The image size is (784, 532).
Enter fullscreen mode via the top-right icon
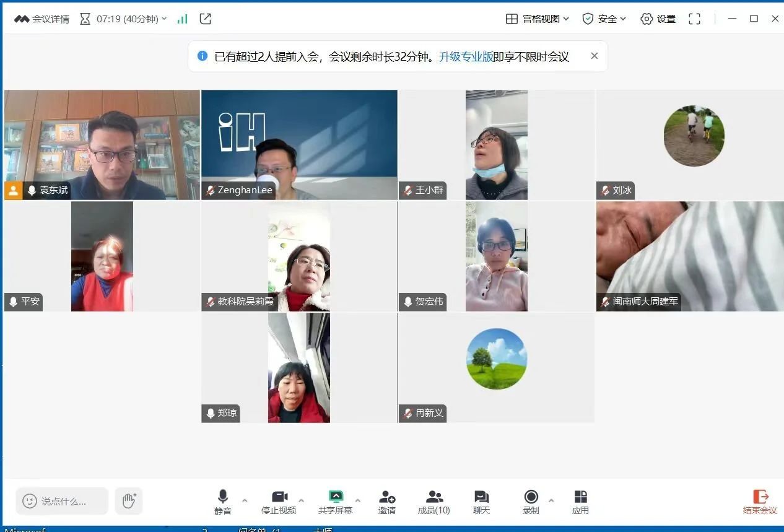pyautogui.click(x=695, y=19)
